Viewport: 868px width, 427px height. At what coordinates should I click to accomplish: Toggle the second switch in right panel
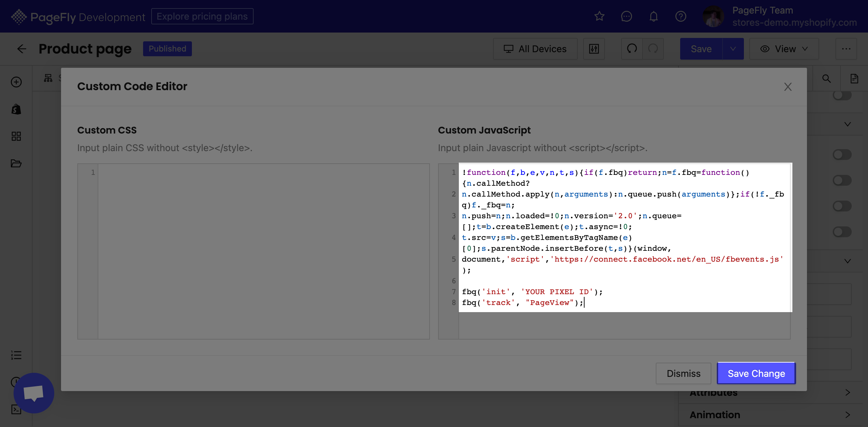(842, 155)
